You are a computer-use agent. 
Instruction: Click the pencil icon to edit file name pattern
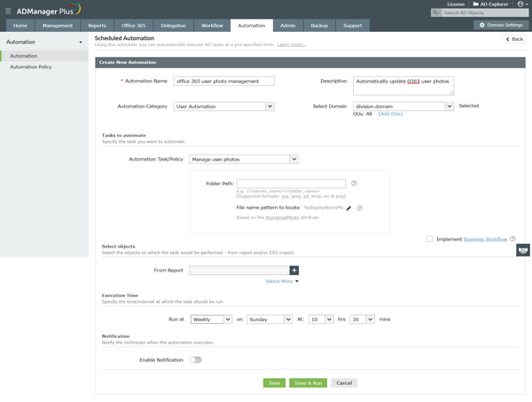point(348,209)
